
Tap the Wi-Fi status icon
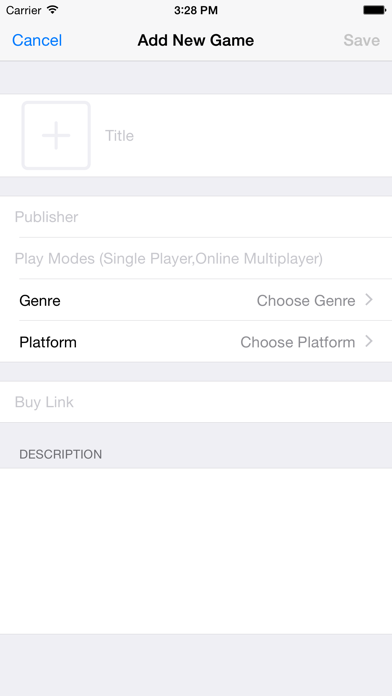pos(52,10)
